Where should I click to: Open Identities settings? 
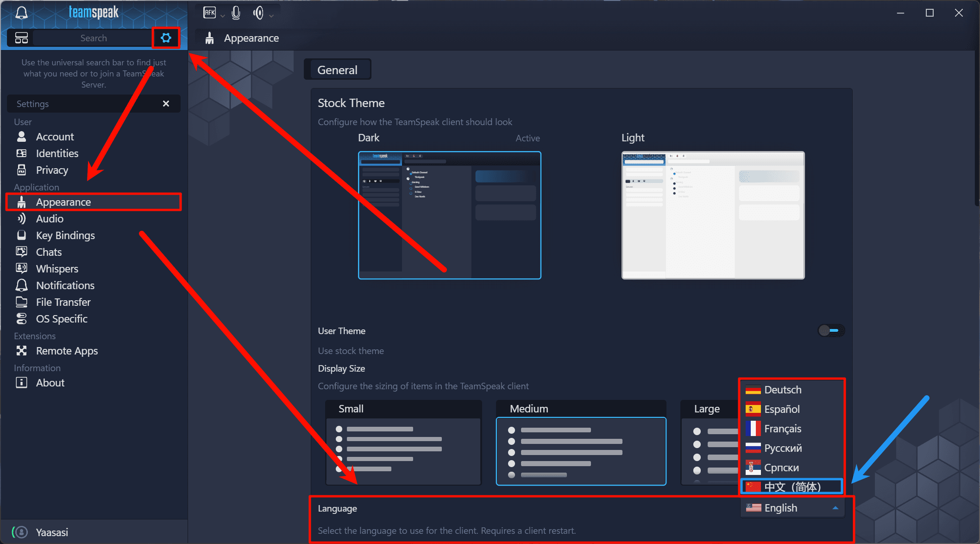pos(93,153)
